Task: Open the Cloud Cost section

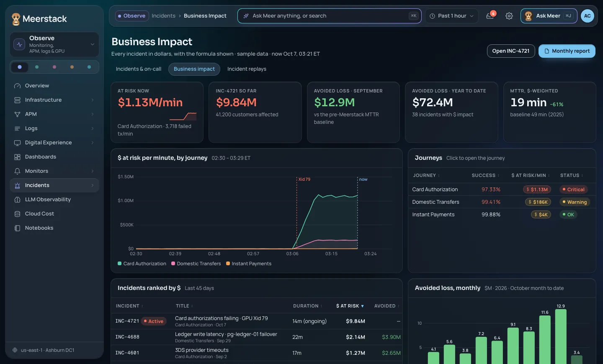Action: click(x=54, y=214)
